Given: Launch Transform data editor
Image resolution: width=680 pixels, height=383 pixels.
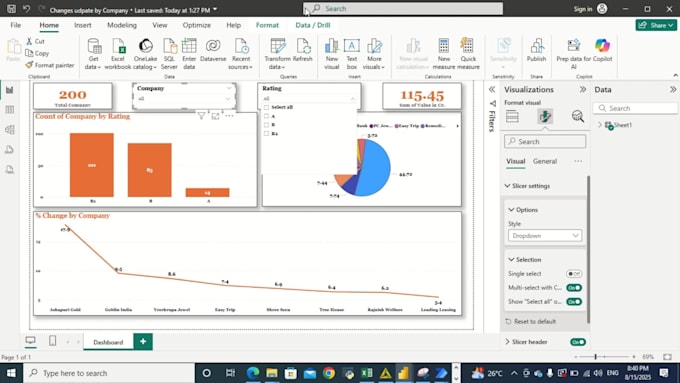Looking at the screenshot, I should tap(277, 54).
